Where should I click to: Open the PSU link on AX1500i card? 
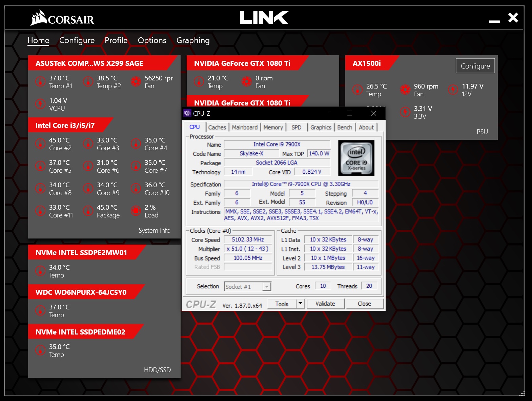click(482, 132)
